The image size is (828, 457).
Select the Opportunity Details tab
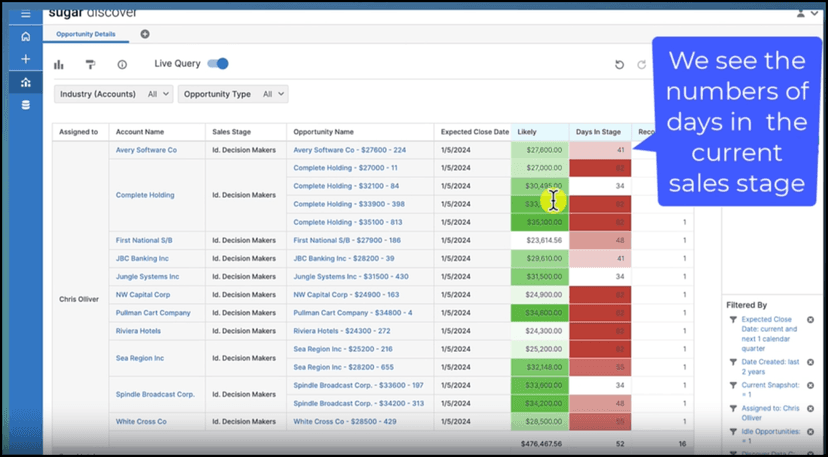86,34
